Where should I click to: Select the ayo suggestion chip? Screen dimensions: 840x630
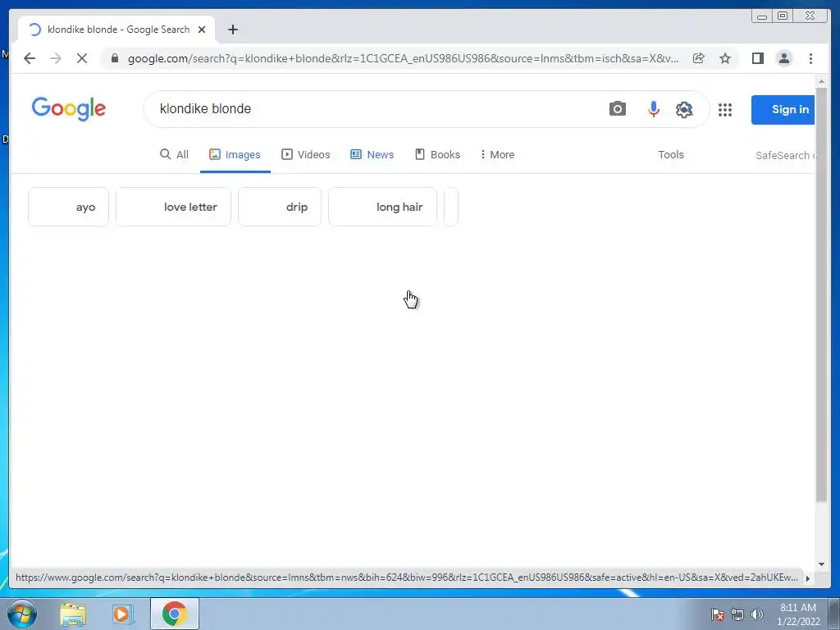[69, 207]
